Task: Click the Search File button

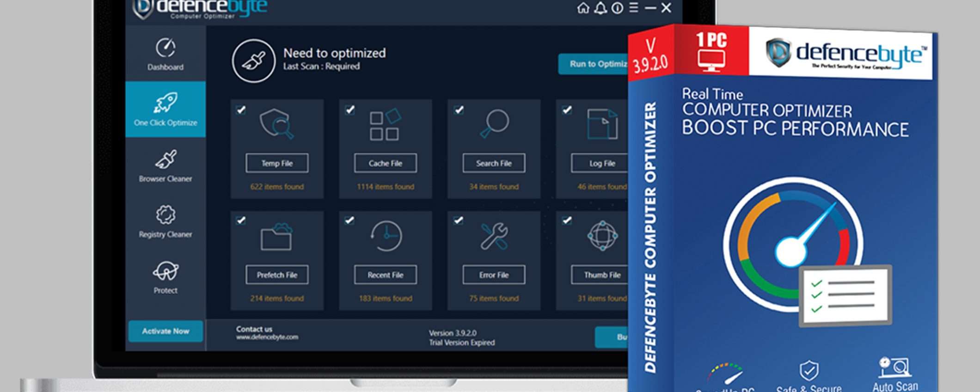Action: [x=494, y=163]
